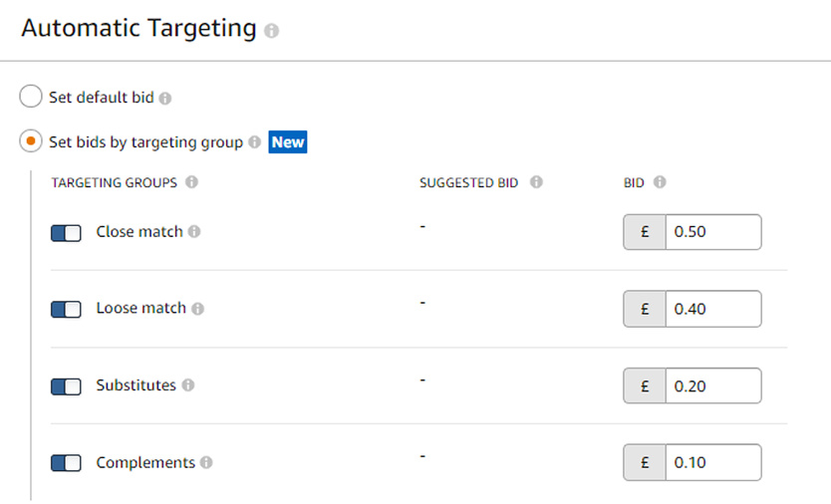Screen dimensions: 831x504
Task: Click Substitutes bid input 0.20
Action: (x=713, y=385)
